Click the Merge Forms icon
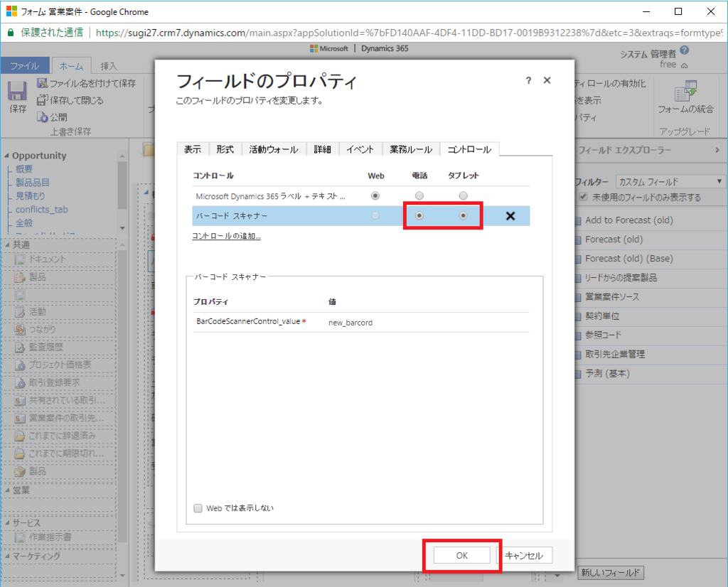728x587 pixels. 685,91
